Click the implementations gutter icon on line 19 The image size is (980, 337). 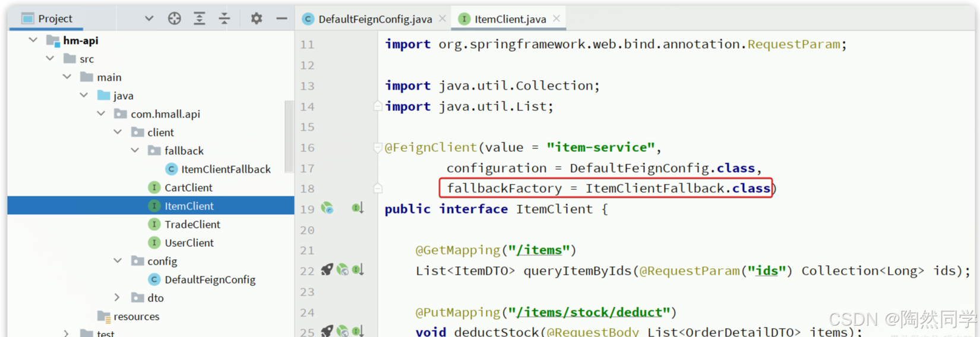tap(358, 208)
